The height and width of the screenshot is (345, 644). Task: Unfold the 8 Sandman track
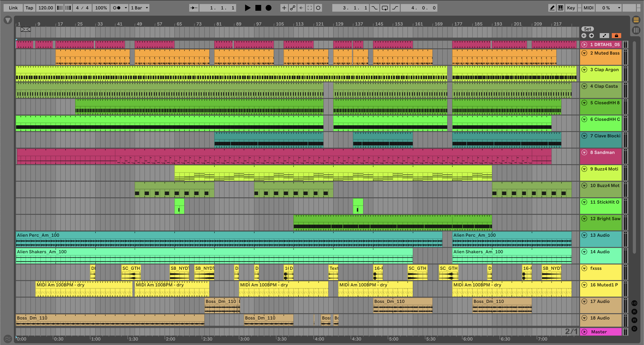[x=584, y=152]
